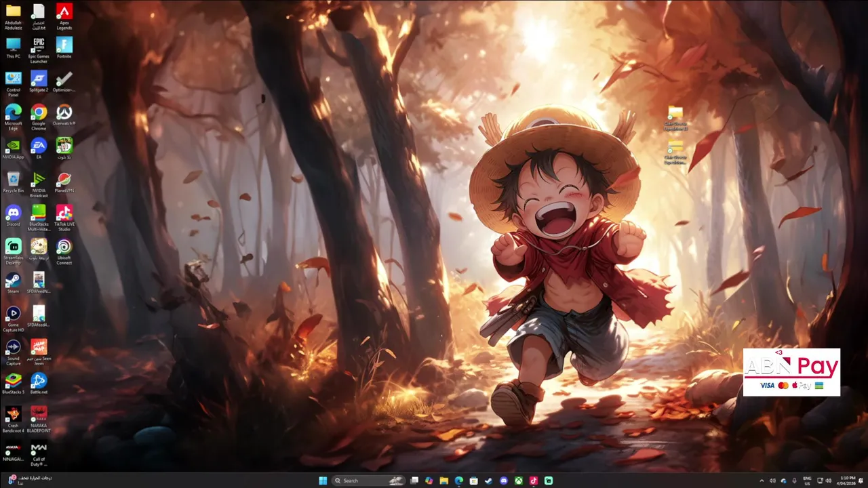This screenshot has height=488, width=868.
Task: Open the Fortnite desktop shortcut
Action: coord(64,47)
